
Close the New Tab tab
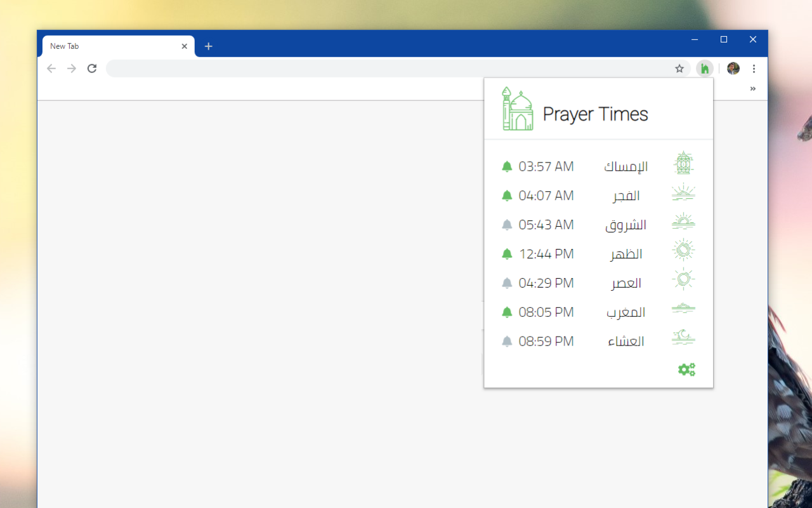[x=185, y=46]
